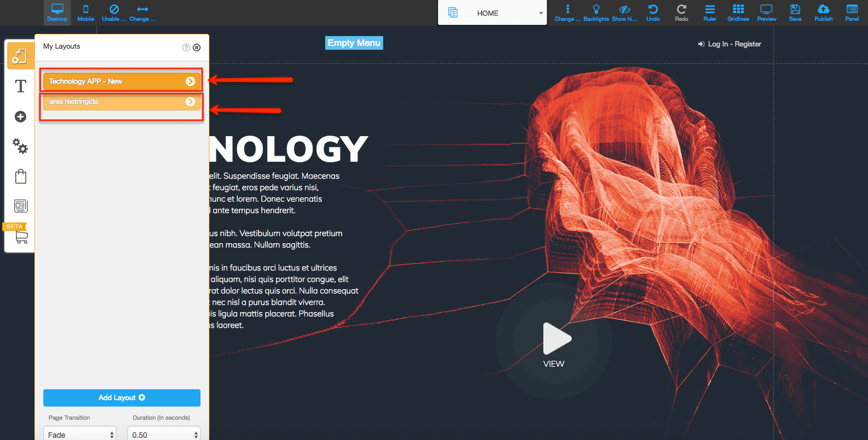The height and width of the screenshot is (440, 868).
Task: Toggle Gridlines display
Action: 738,13
